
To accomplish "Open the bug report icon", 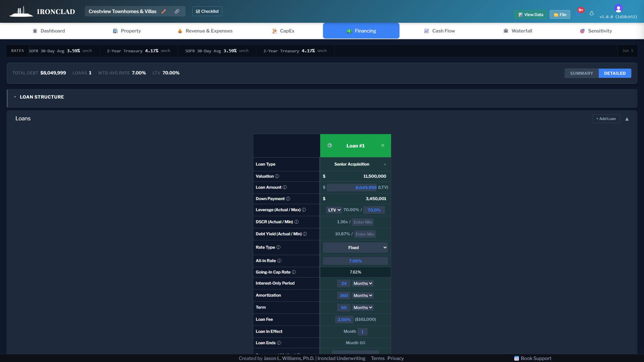I will pyautogui.click(x=592, y=13).
